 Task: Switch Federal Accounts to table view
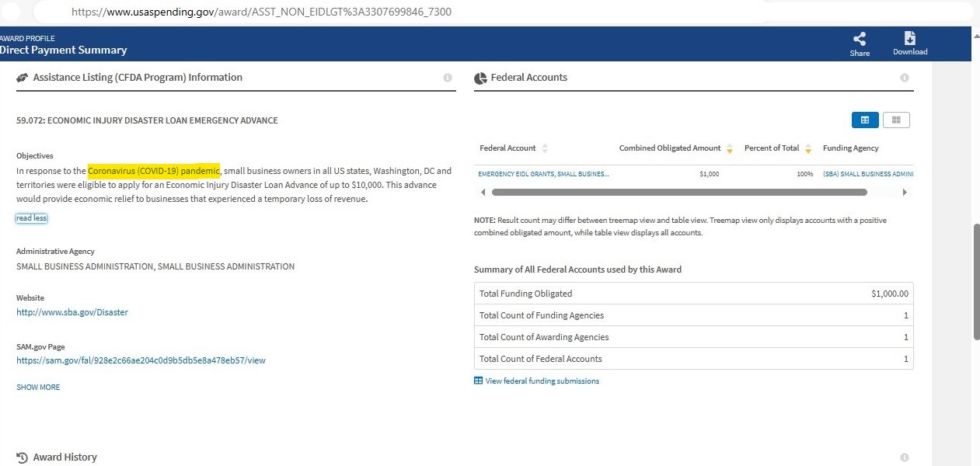tap(866, 120)
